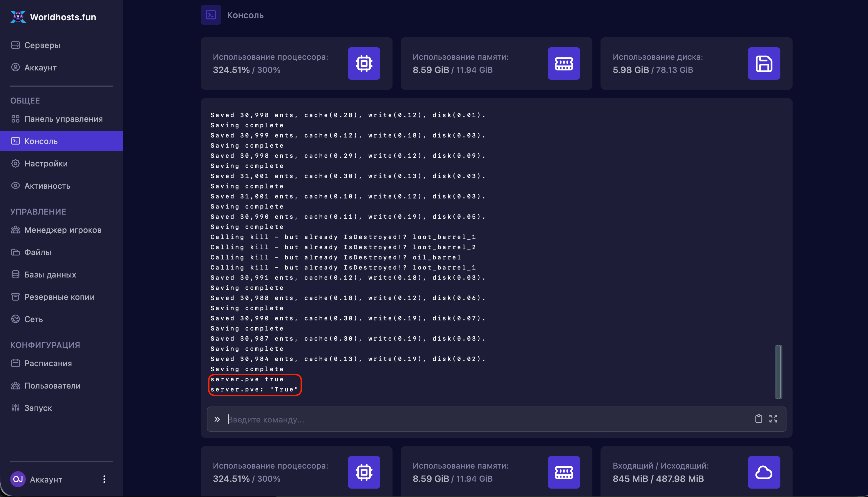This screenshot has width=868, height=497.
Task: Open Базы данных
Action: [x=62, y=274]
